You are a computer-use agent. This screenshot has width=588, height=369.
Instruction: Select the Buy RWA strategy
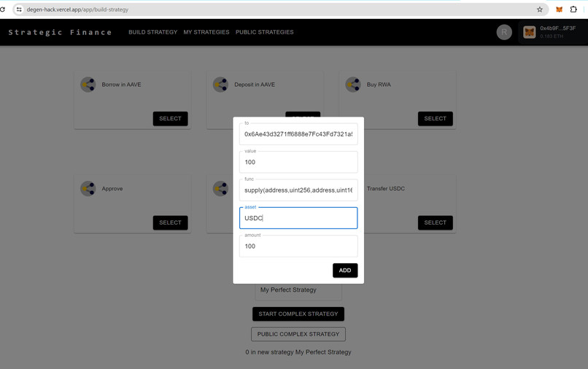436,118
